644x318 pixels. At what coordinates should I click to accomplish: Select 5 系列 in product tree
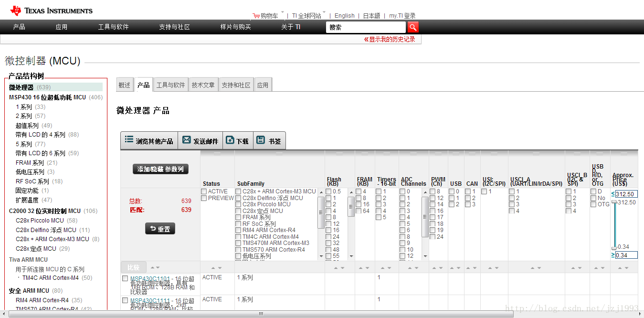[x=24, y=144]
